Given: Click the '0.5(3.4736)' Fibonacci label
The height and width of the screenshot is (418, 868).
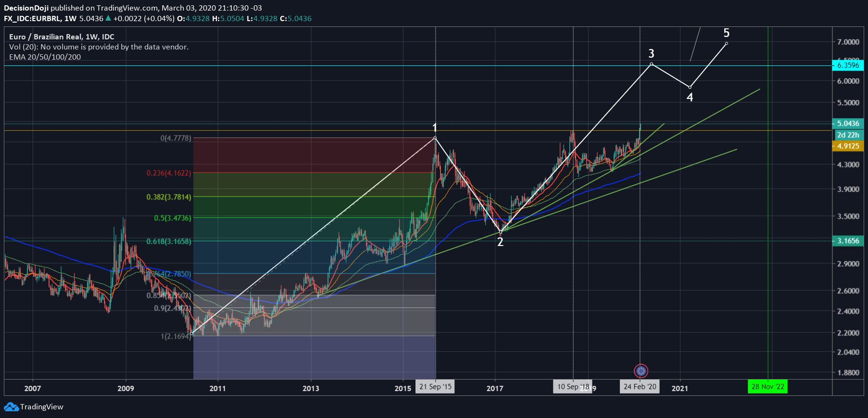Looking at the screenshot, I should pyautogui.click(x=173, y=218).
